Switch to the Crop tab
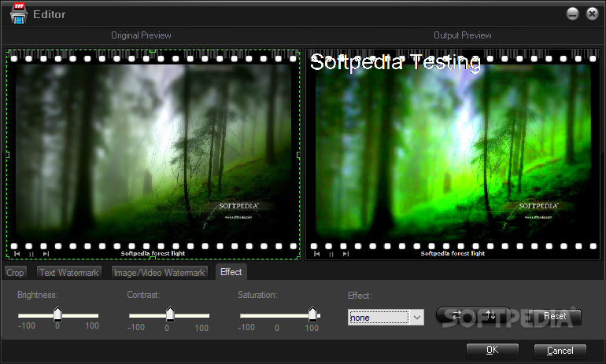 [15, 273]
